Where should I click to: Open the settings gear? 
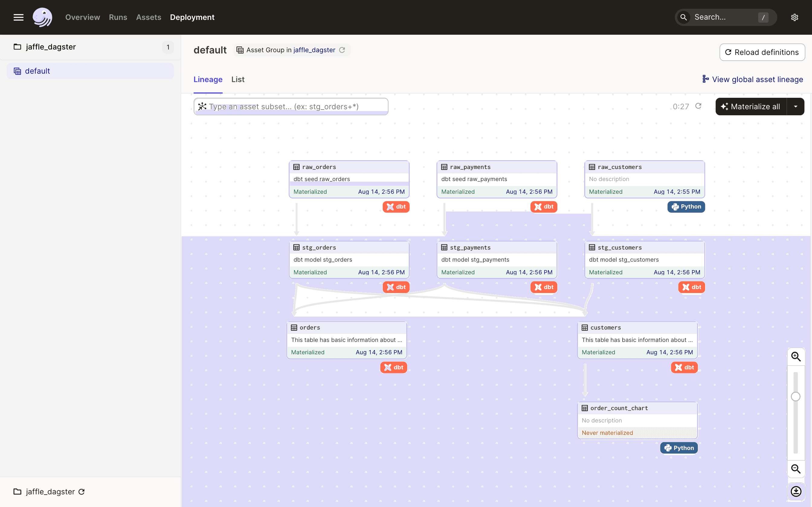click(794, 17)
